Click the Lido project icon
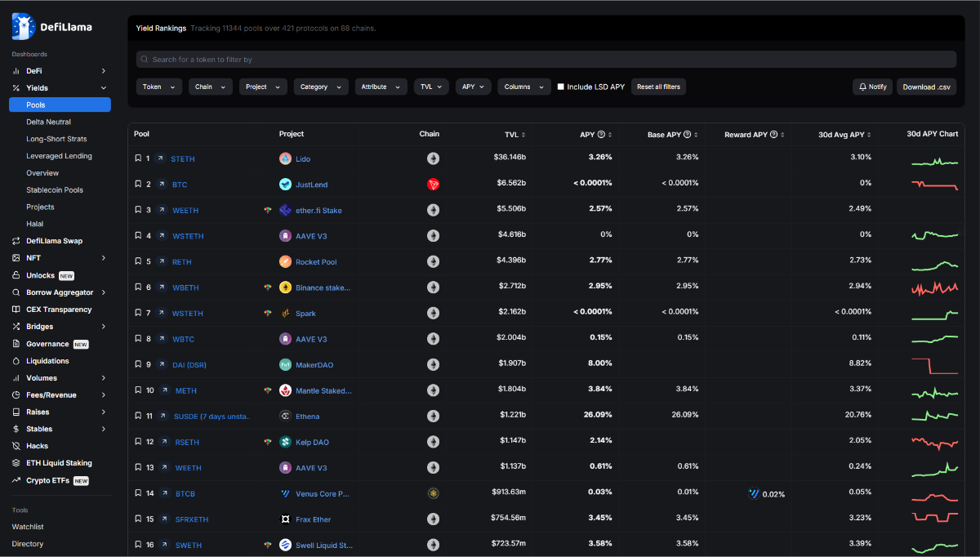The height and width of the screenshot is (557, 980). pyautogui.click(x=285, y=158)
